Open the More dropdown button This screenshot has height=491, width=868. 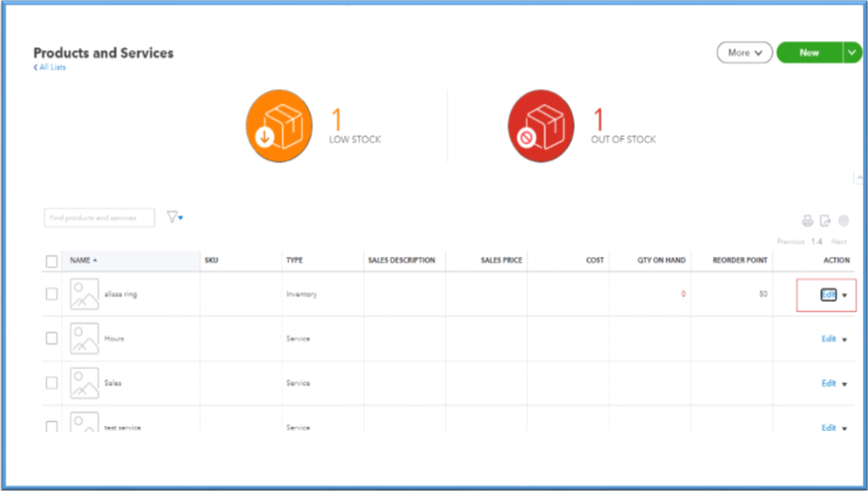745,53
